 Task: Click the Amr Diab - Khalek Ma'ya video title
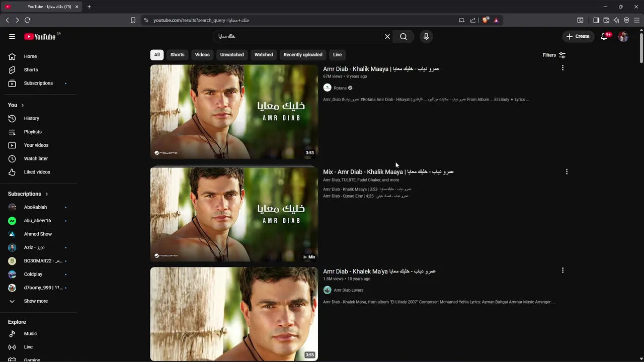(379, 271)
